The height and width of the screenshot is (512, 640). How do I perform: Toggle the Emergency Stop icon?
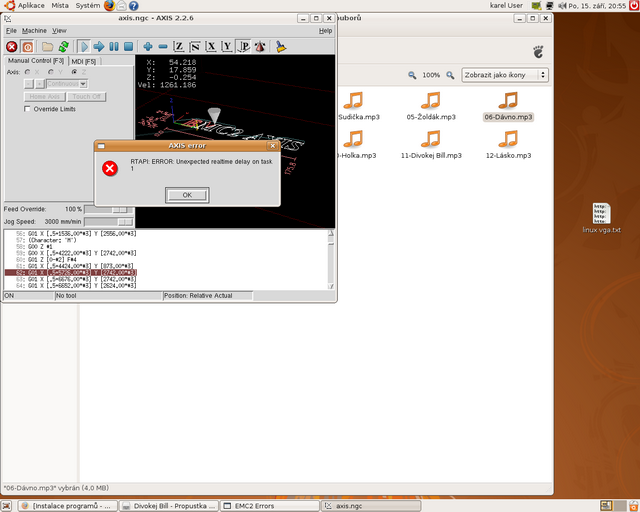(12, 46)
